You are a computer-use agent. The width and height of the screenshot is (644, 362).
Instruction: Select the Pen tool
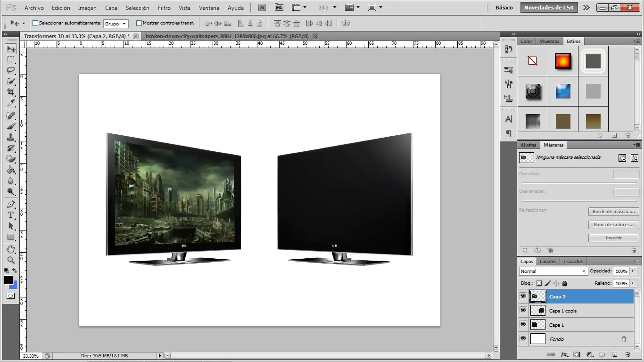point(11,204)
